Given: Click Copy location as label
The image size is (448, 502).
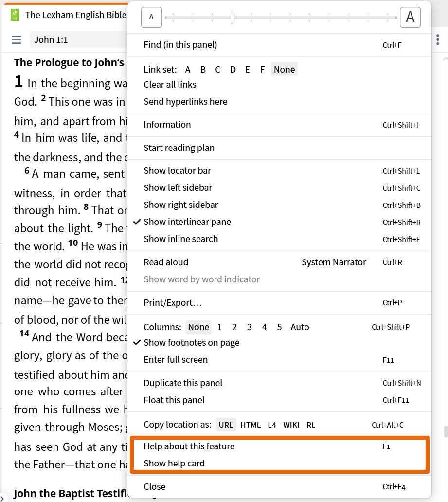Looking at the screenshot, I should (x=178, y=425).
